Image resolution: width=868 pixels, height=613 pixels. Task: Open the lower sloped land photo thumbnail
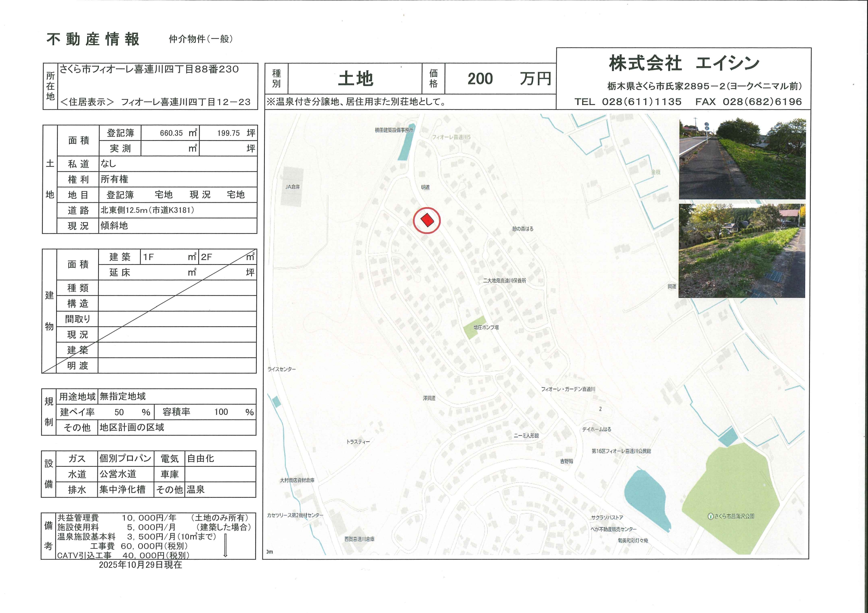[742, 251]
